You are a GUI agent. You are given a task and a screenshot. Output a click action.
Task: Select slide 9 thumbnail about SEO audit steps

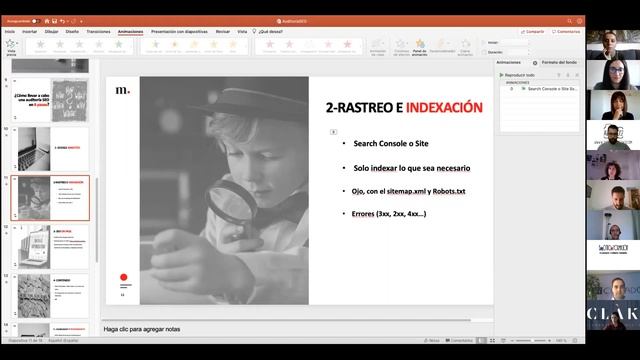click(x=50, y=100)
